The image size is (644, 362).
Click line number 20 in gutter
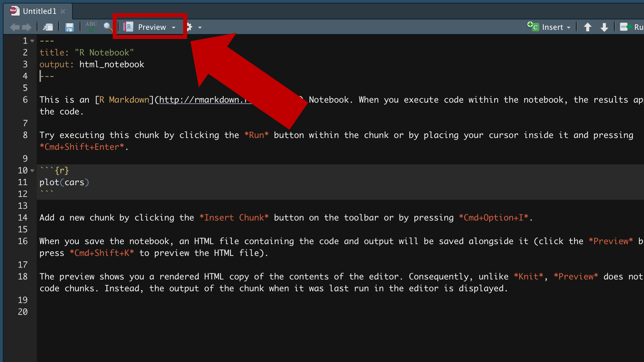pos(23,312)
